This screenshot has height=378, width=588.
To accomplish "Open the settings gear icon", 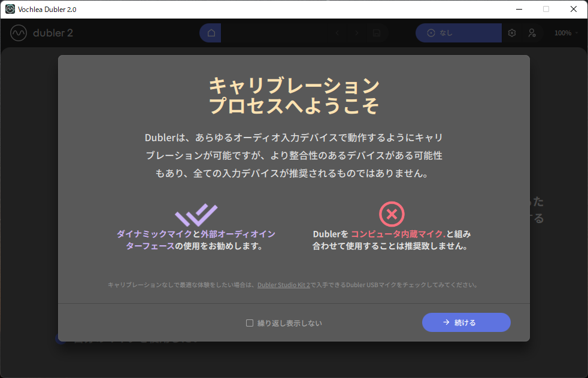I will click(x=512, y=33).
